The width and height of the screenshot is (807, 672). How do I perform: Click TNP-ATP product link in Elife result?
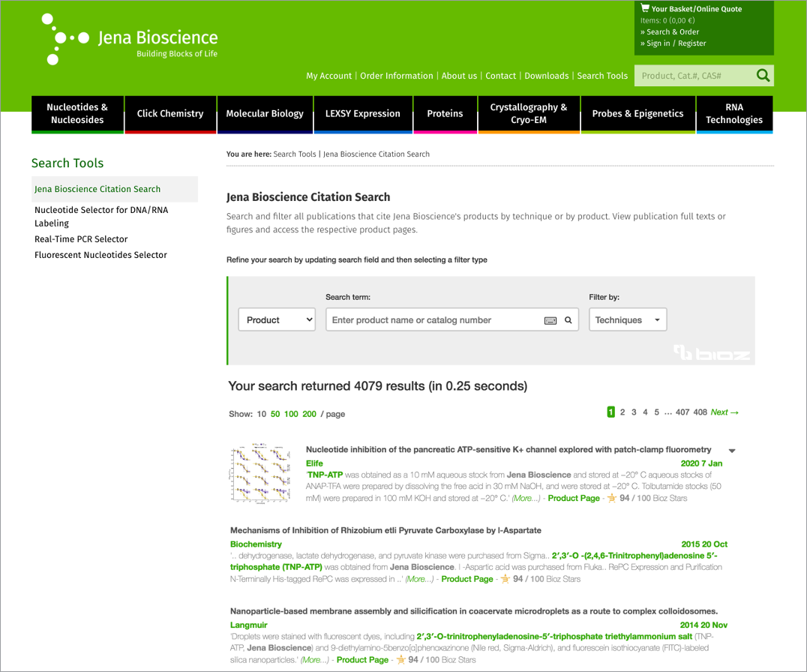click(325, 475)
